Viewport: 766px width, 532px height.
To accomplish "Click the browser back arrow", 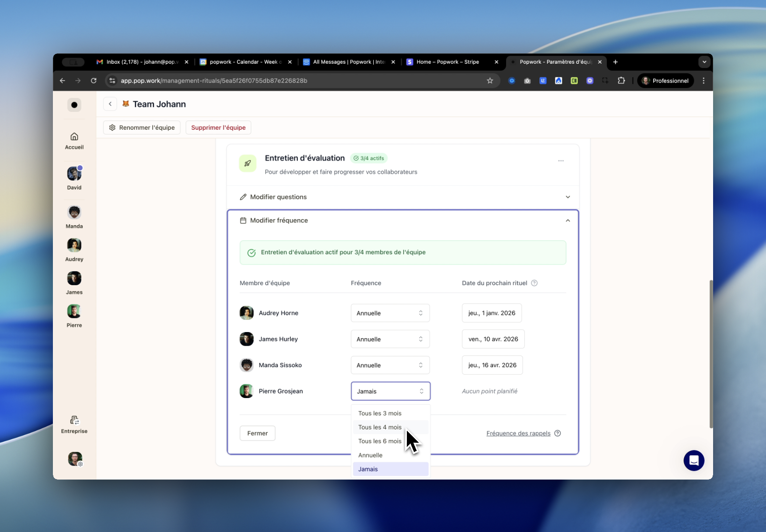I will [x=62, y=81].
